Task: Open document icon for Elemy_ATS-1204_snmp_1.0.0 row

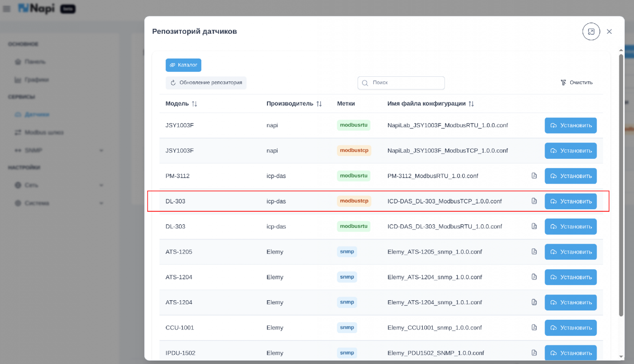Action: coord(534,277)
